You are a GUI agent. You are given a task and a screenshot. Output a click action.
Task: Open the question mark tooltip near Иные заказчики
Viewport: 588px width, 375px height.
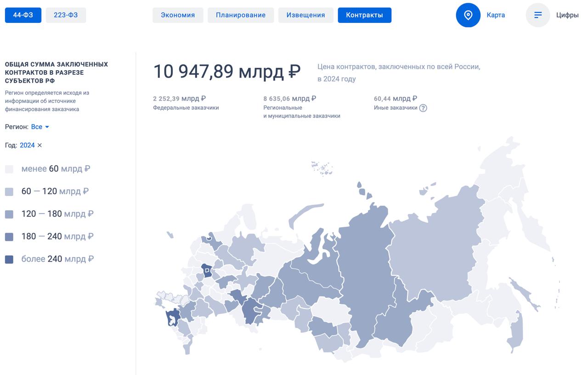(423, 108)
